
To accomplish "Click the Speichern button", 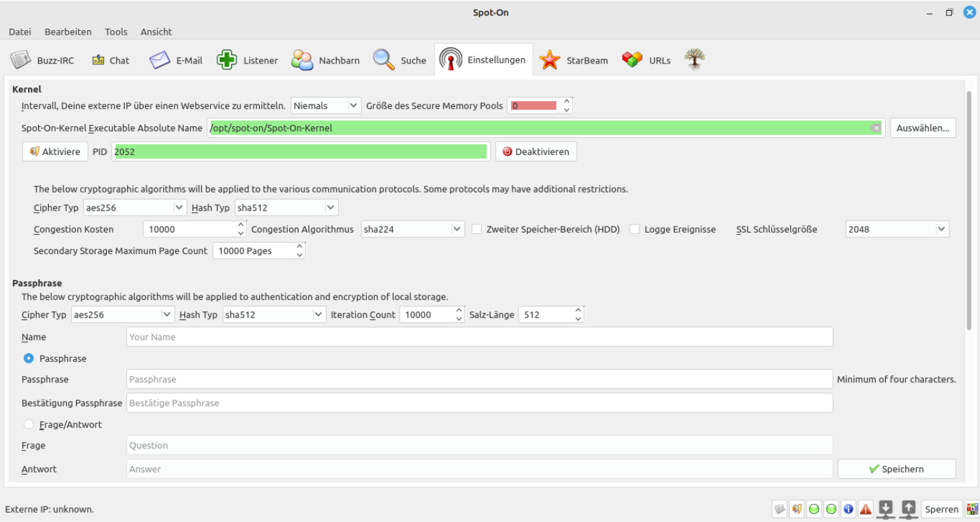I will (896, 469).
